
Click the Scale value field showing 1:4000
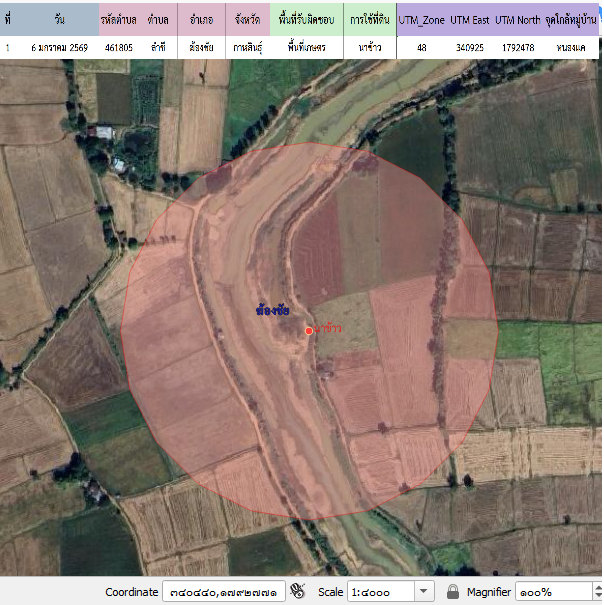pyautogui.click(x=380, y=592)
